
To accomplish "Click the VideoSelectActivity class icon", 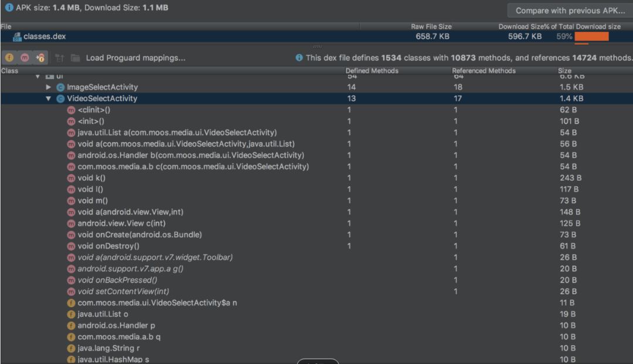I will tap(60, 98).
